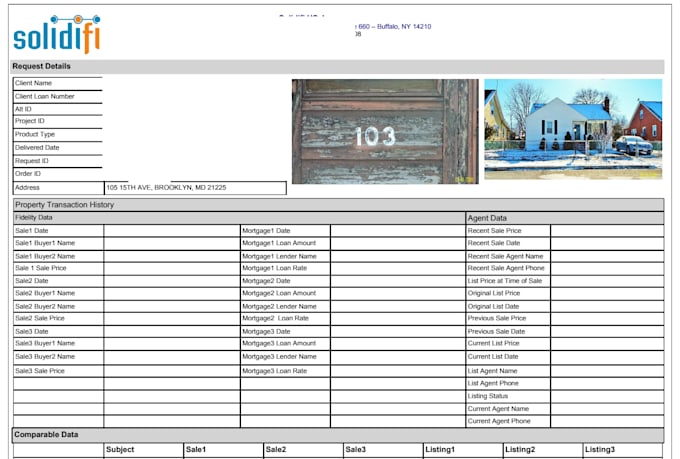The width and height of the screenshot is (680, 459).
Task: Select the 'Project ID' label
Action: pos(29,121)
